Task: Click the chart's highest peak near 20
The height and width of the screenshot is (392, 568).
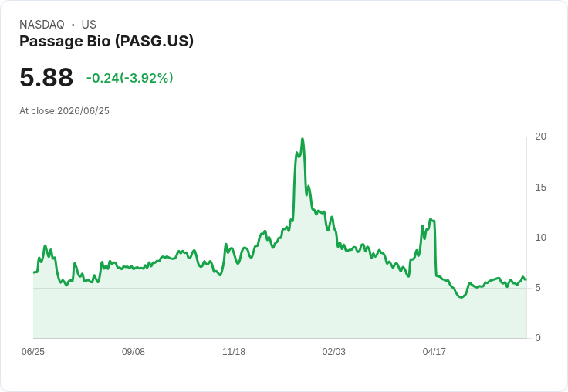Action: point(303,139)
